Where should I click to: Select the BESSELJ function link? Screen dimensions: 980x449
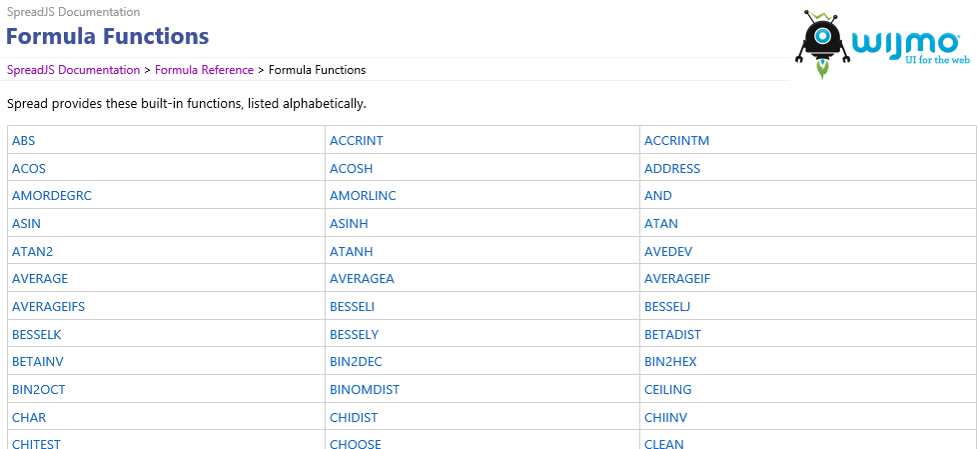(667, 307)
